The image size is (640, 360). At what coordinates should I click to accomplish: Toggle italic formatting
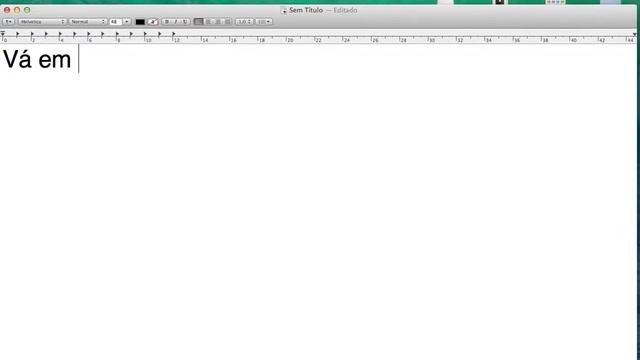[176, 22]
